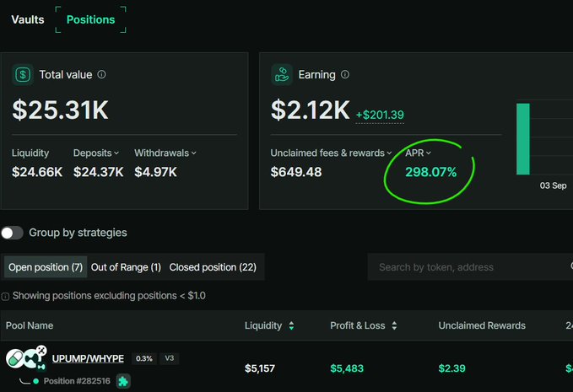Select Closed position (22) tab
Viewport: 573px width, 392px height.
coord(213,267)
